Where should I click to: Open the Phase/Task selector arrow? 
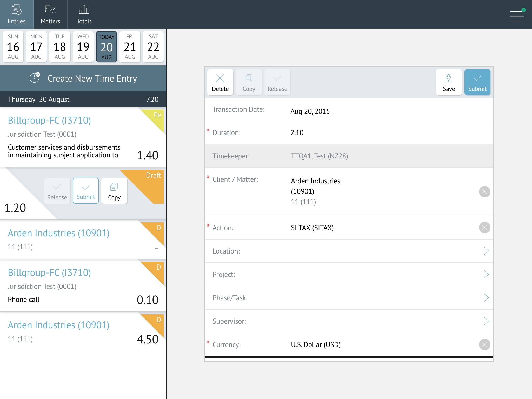pyautogui.click(x=486, y=298)
